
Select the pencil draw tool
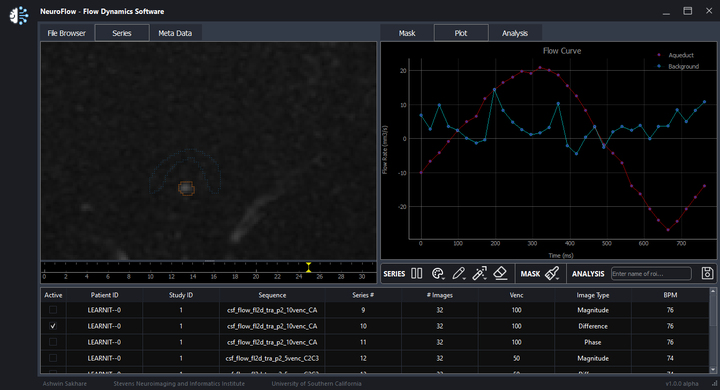coord(458,273)
